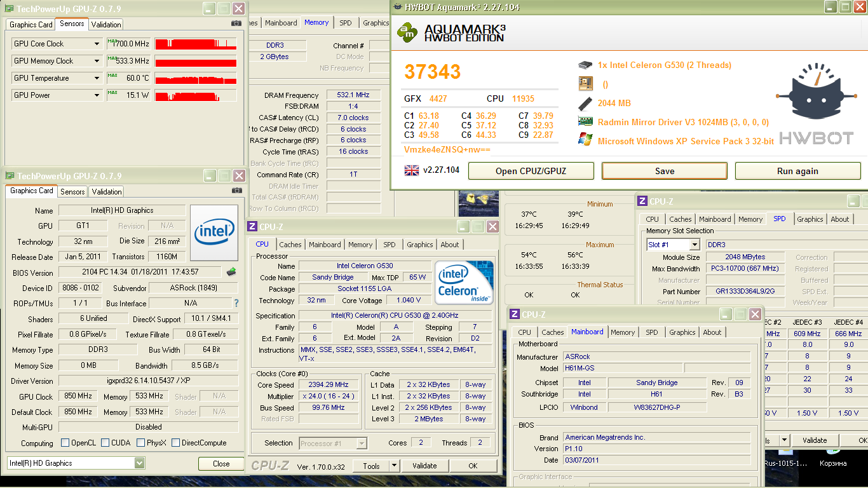The width and height of the screenshot is (868, 488).
Task: Click the CPU-Z title bar icon in CPU window
Action: 252,226
